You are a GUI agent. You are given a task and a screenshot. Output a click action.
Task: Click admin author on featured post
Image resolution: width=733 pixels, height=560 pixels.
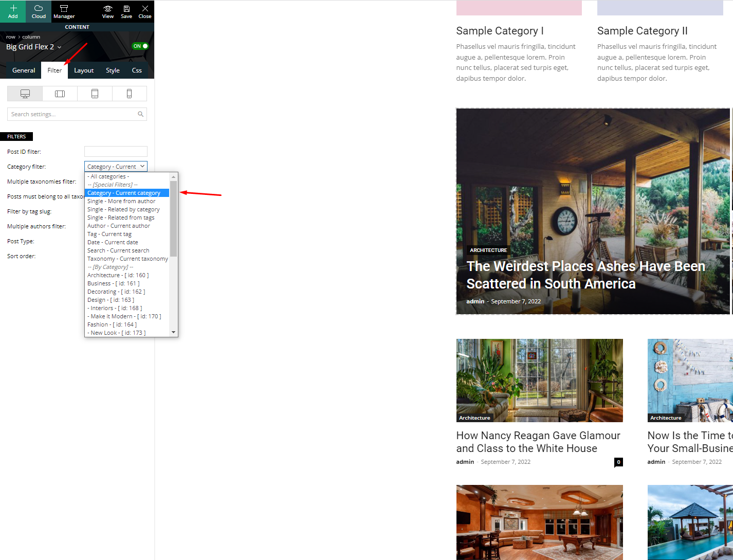[475, 301]
